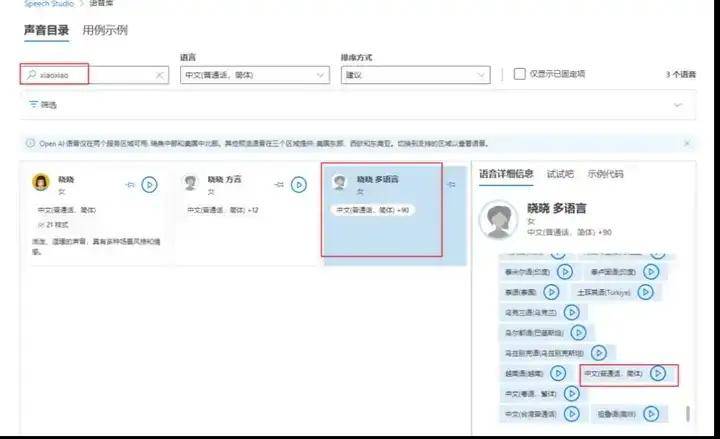This screenshot has width=720, height=439.
Task: Close the Open AI info banner
Action: [x=687, y=143]
